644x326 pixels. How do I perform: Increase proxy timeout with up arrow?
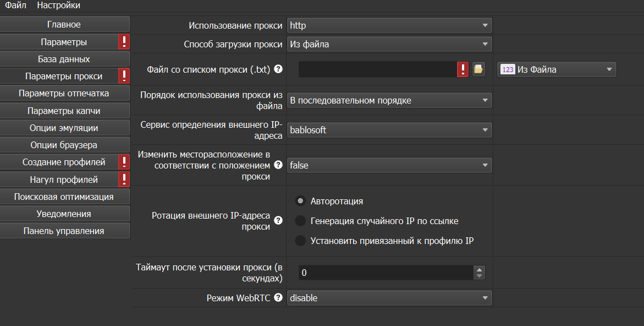pyautogui.click(x=480, y=270)
